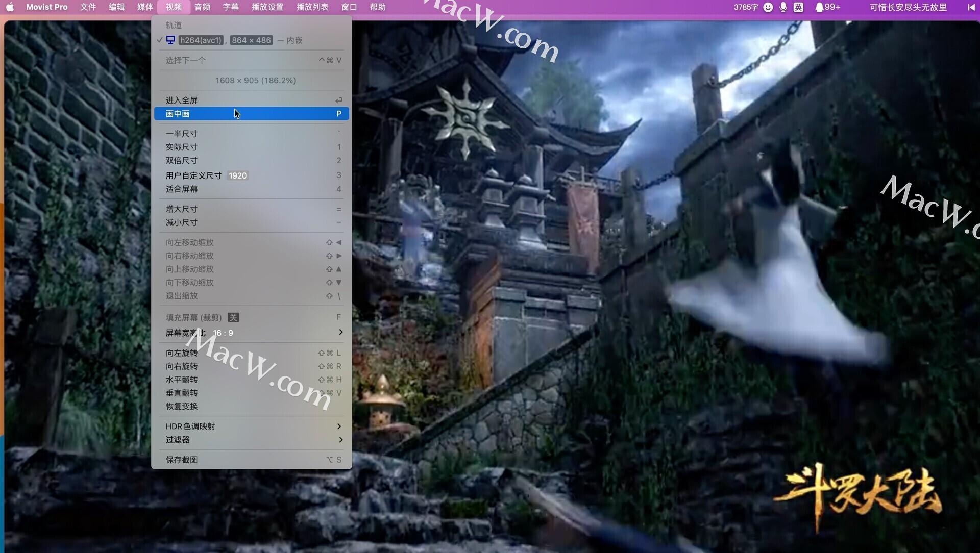Choose 画中画 picture-in-picture item
The width and height of the screenshot is (980, 553).
[252, 114]
